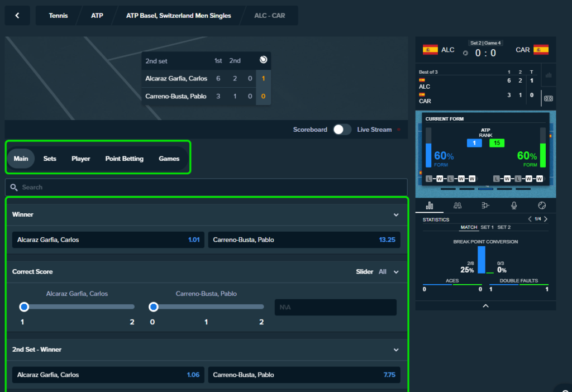Viewport: 572px width, 392px height.
Task: Collapse the 2nd Set - Winner market
Action: [x=396, y=350]
